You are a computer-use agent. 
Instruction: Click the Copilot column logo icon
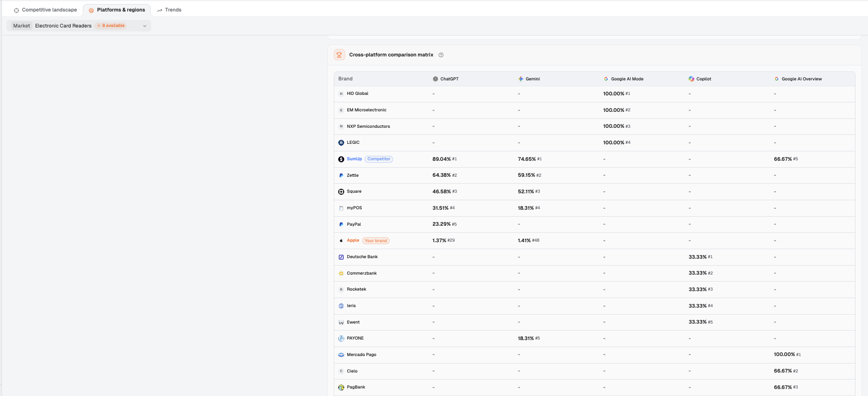[691, 79]
